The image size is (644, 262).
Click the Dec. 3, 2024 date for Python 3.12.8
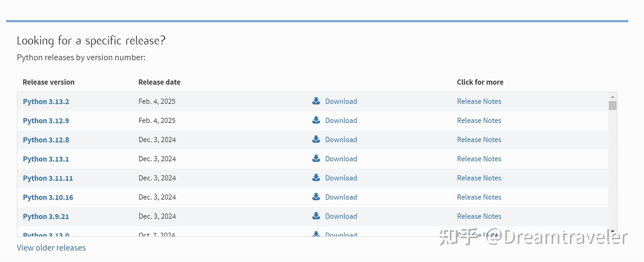157,140
